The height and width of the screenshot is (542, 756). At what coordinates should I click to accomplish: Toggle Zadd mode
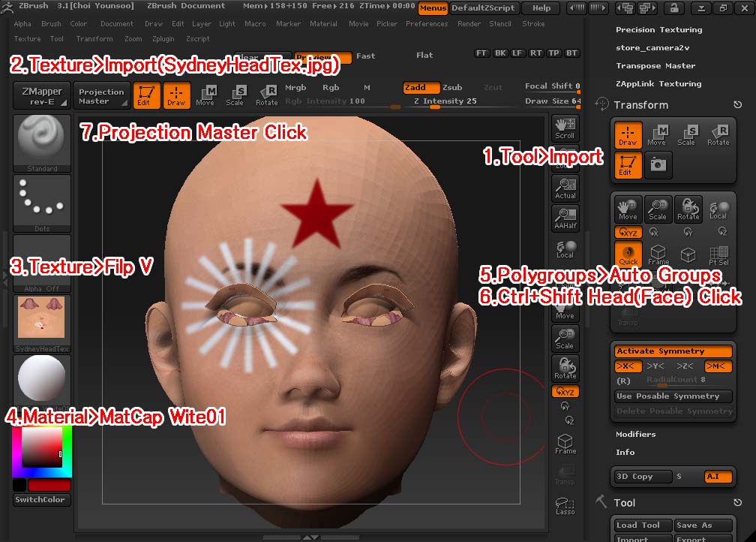(x=421, y=87)
